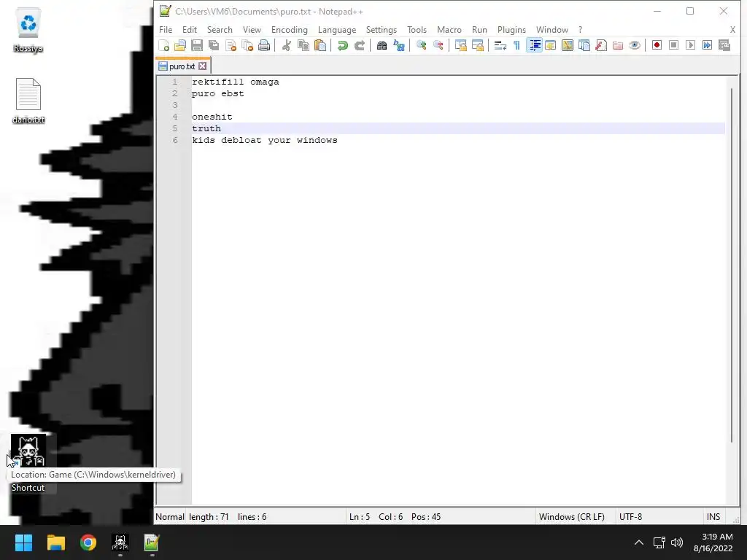Open the Windows Start button
This screenshot has width=747, height=560.
[23, 542]
